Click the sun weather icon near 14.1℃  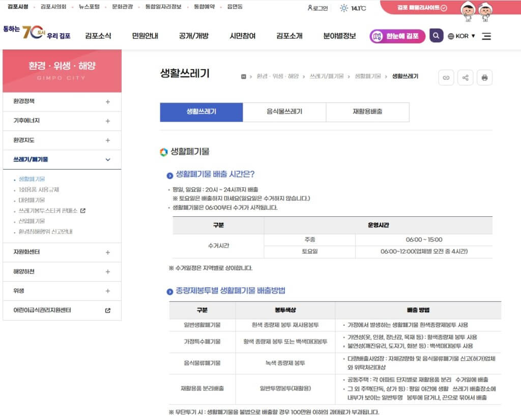coord(342,7)
